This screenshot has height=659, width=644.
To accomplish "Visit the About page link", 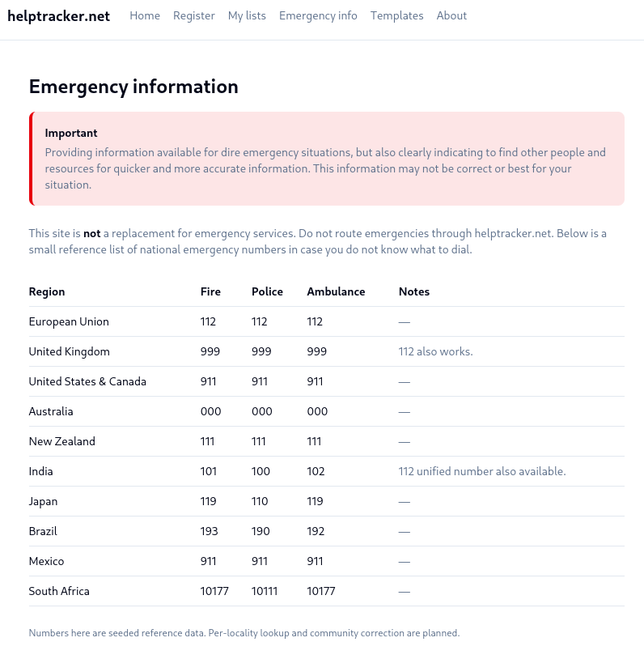I will tap(451, 15).
